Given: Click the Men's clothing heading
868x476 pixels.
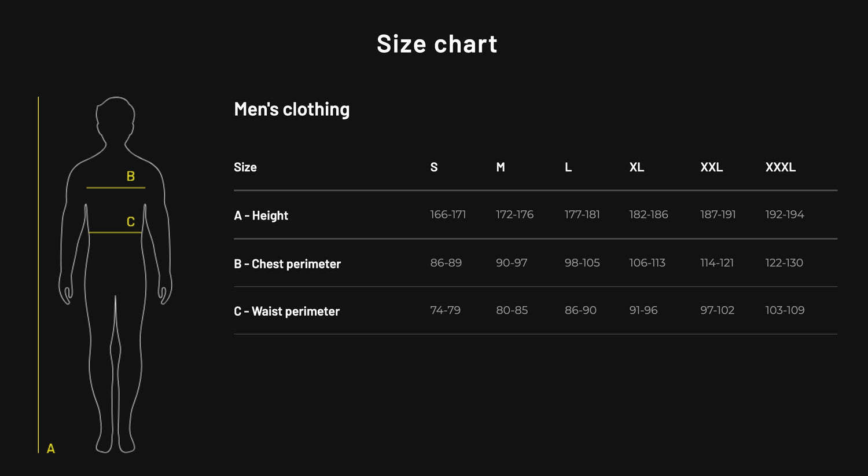Looking at the screenshot, I should tap(292, 109).
